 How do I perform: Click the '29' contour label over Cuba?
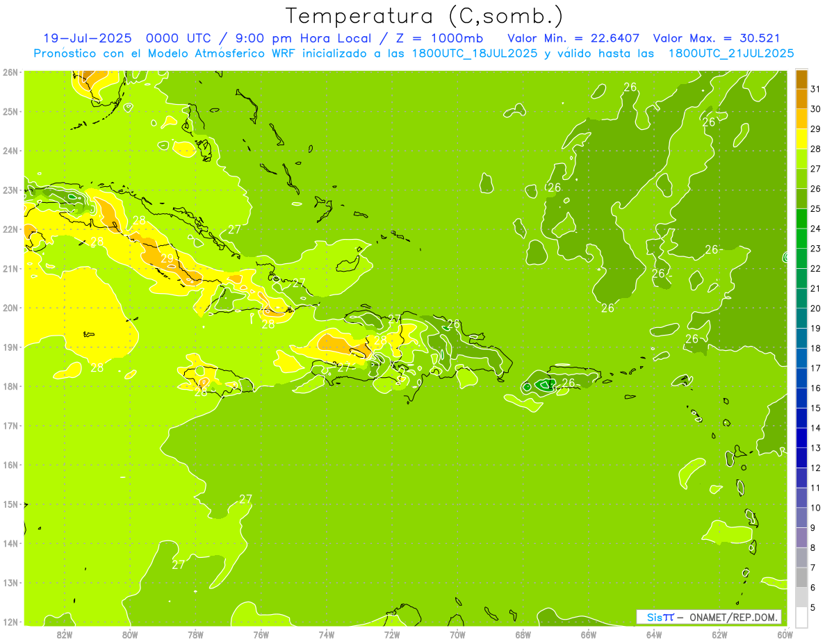(x=167, y=258)
